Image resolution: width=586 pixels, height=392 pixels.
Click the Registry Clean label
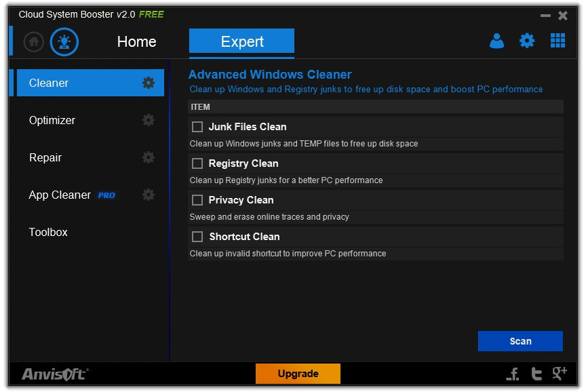click(243, 163)
